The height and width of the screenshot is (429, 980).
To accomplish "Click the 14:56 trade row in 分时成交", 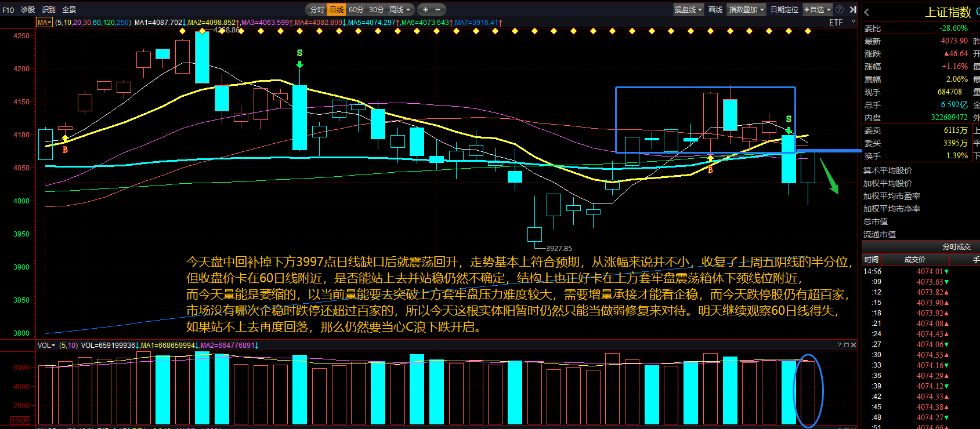I will pos(921,271).
